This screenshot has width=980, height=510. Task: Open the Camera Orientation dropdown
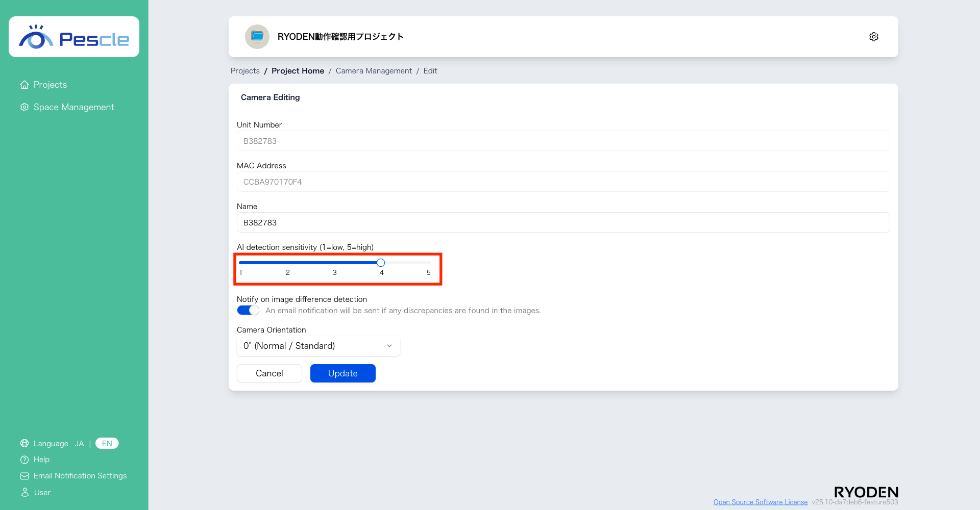(x=318, y=346)
